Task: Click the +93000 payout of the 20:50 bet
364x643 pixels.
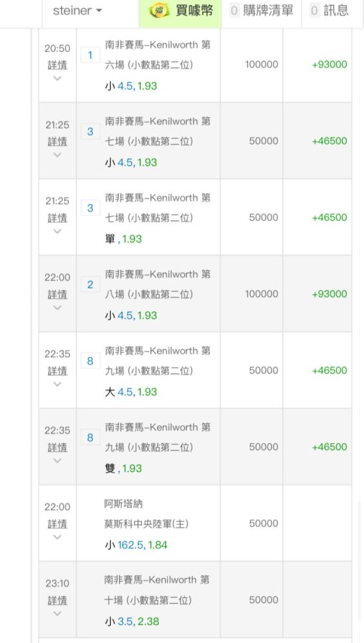Action: 329,64
